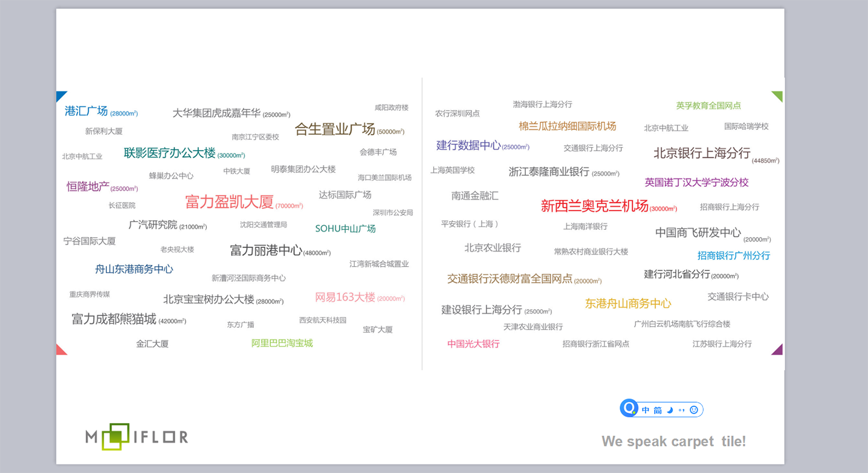Screen dimensions: 868x473
Task: Select the yellow 东港舟山商务中心 label
Action: tap(628, 304)
